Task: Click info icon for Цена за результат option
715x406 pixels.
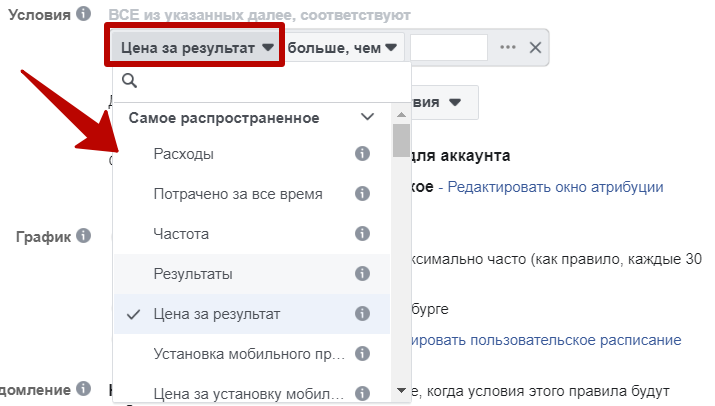Action: click(x=363, y=313)
